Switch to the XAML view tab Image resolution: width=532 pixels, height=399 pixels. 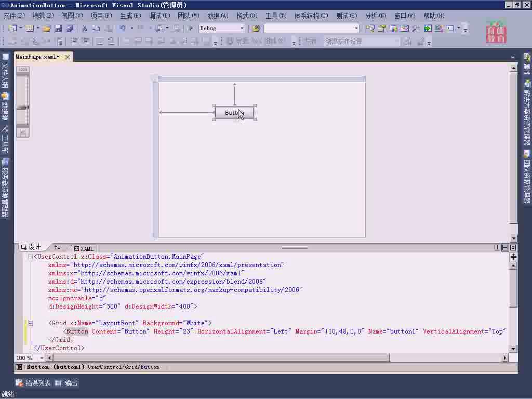84,249
